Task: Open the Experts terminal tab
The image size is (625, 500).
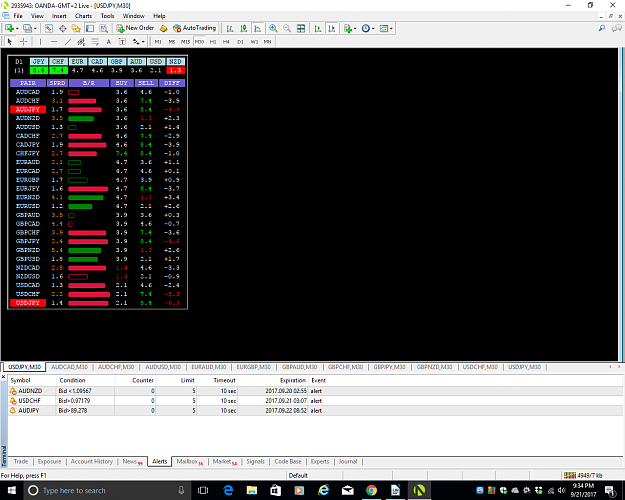Action: point(320,461)
